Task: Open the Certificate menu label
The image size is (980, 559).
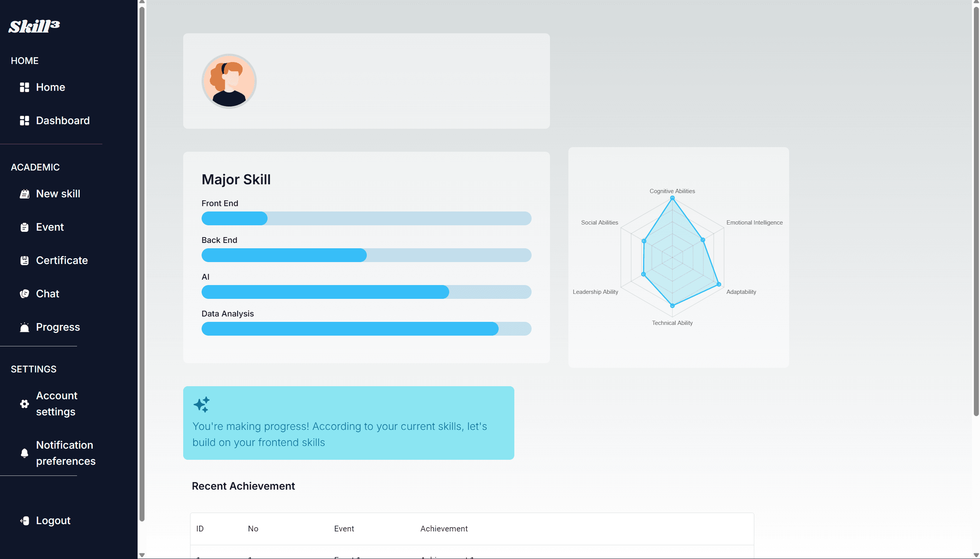Action: tap(62, 260)
